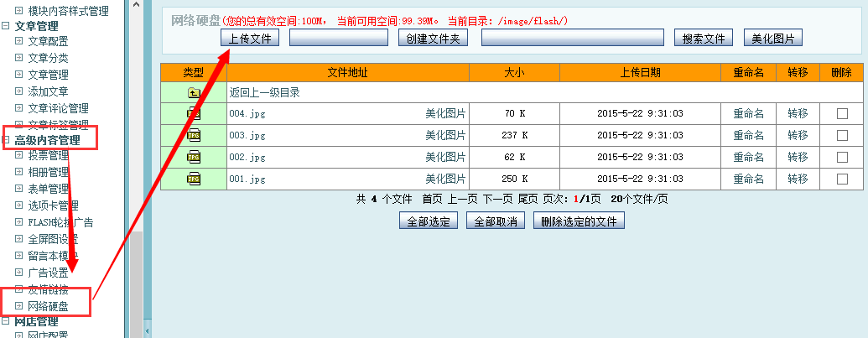Click the parent directory folder-up icon
Screen dimensions: 868x338
pos(194,93)
